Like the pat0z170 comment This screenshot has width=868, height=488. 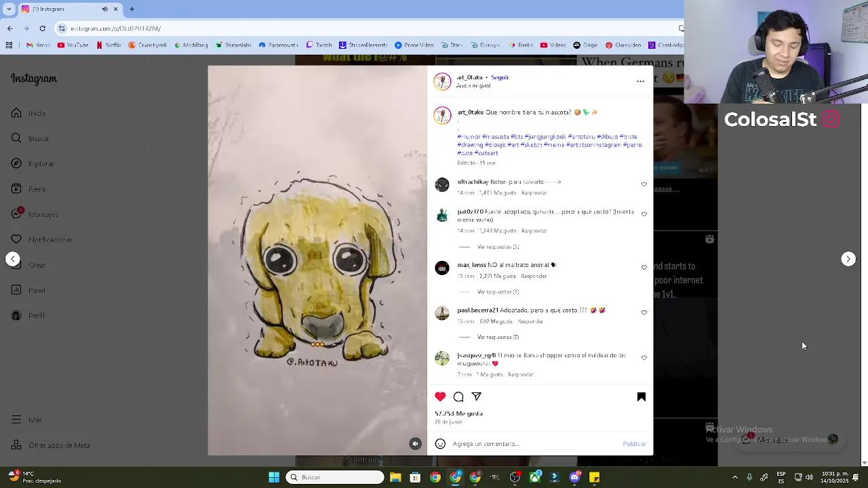[x=644, y=213]
